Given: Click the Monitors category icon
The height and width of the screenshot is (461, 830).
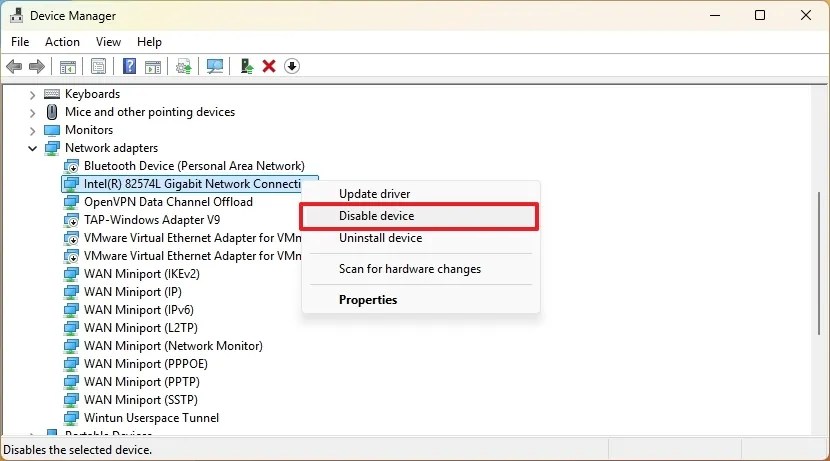Looking at the screenshot, I should [x=52, y=130].
